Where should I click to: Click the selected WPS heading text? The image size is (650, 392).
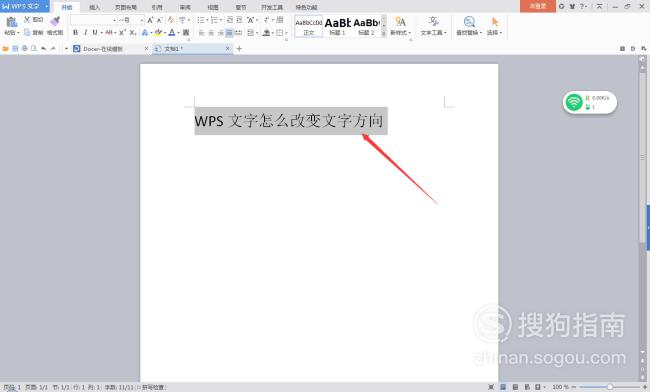[x=289, y=121]
